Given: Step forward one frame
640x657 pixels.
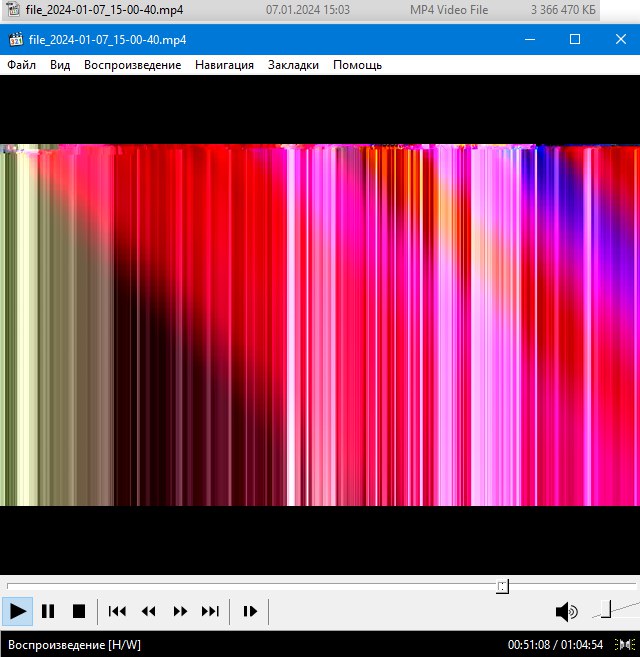Looking at the screenshot, I should (250, 611).
